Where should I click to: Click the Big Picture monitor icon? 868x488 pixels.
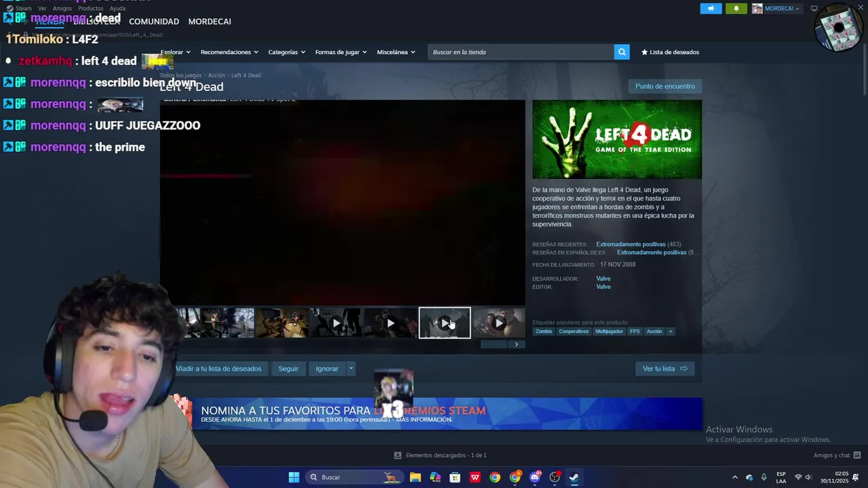[x=814, y=9]
